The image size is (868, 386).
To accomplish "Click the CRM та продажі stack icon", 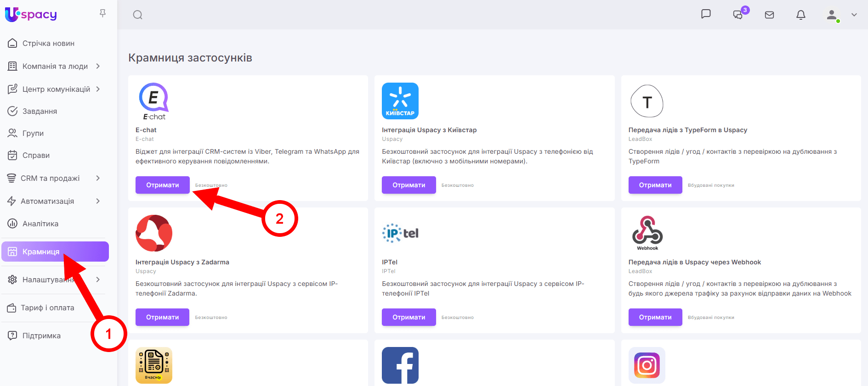I will pos(11,178).
